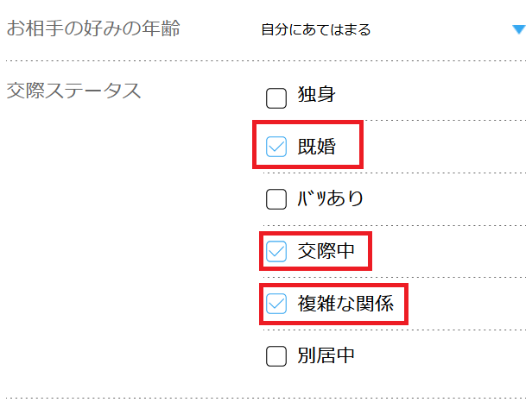Open the 自分にあてはまる selection box
The image size is (532, 402).
pos(316,29)
